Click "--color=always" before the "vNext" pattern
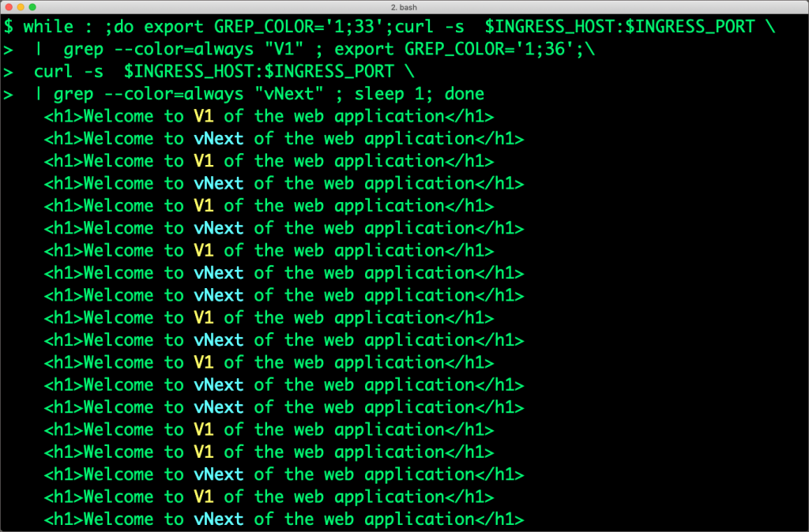The width and height of the screenshot is (809, 532). 174,94
